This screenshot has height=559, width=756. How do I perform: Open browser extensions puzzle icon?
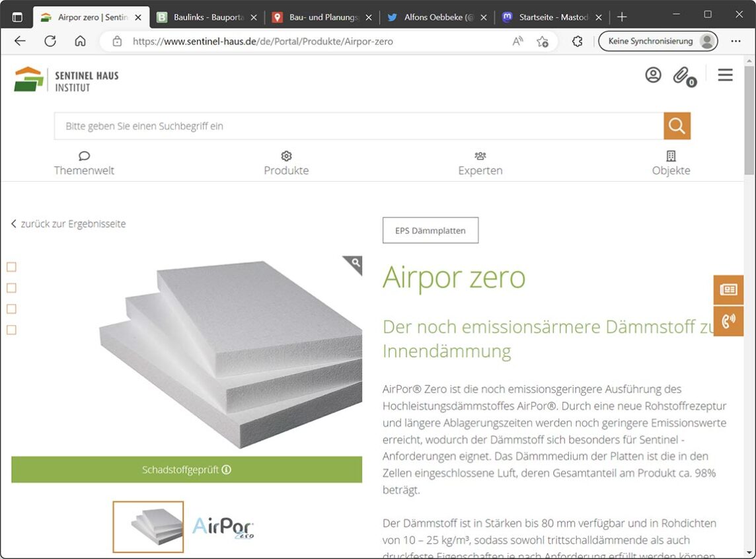tap(577, 42)
